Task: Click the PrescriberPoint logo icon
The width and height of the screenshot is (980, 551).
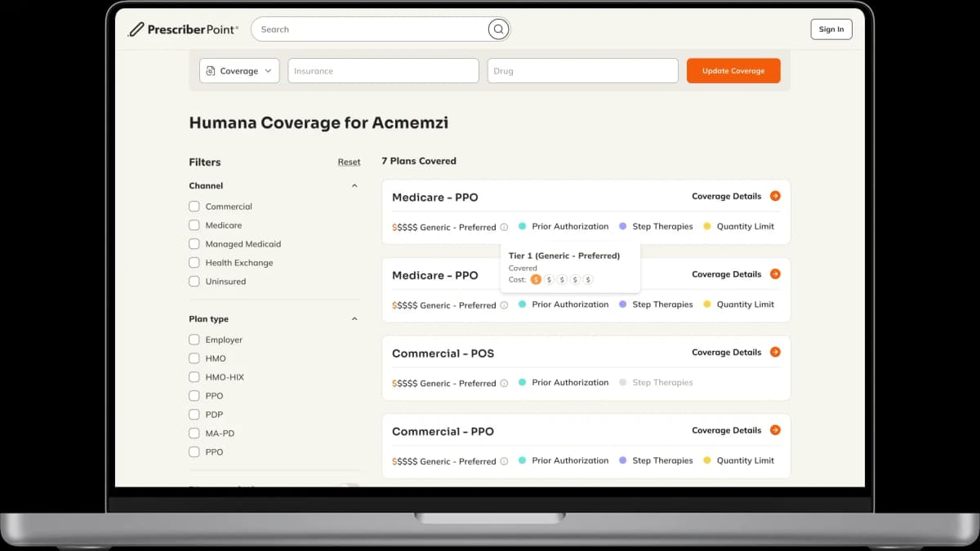Action: click(136, 28)
